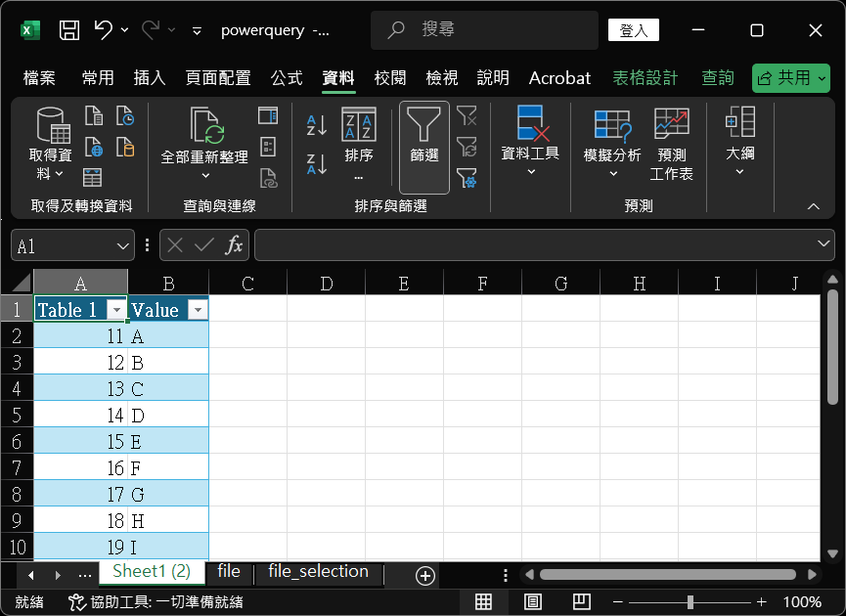Switch to Page Break Preview view
The image size is (846, 616).
pos(581,601)
